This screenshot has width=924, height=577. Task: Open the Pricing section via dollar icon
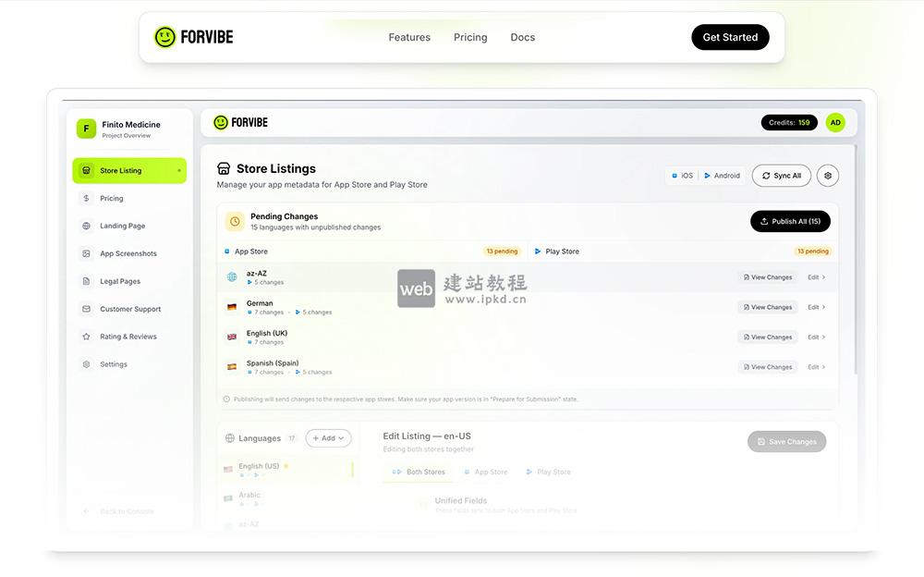coord(88,198)
